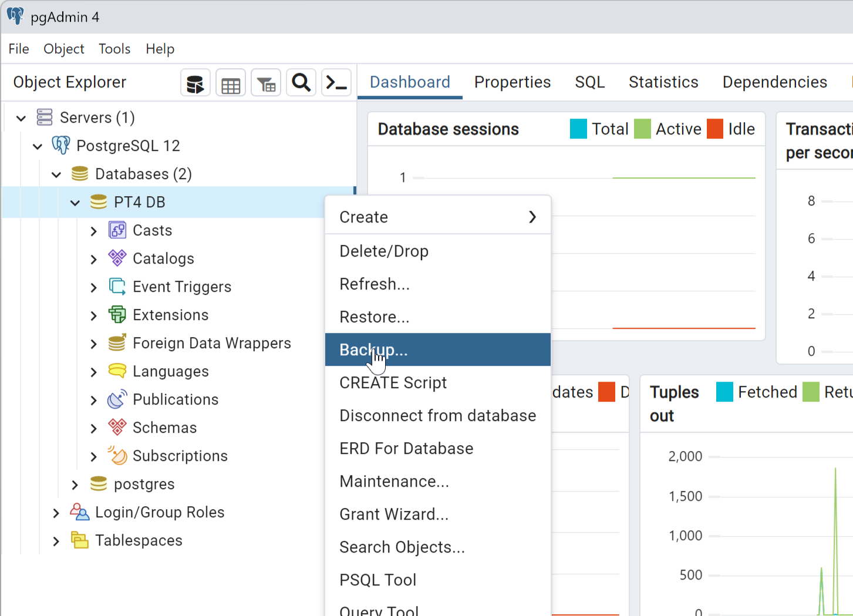This screenshot has width=853, height=616.
Task: Click the Databases stack icon
Action: (x=80, y=174)
